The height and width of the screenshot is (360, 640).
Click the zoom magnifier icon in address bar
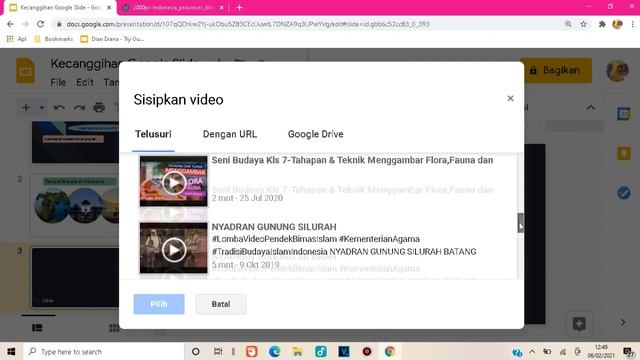click(568, 24)
